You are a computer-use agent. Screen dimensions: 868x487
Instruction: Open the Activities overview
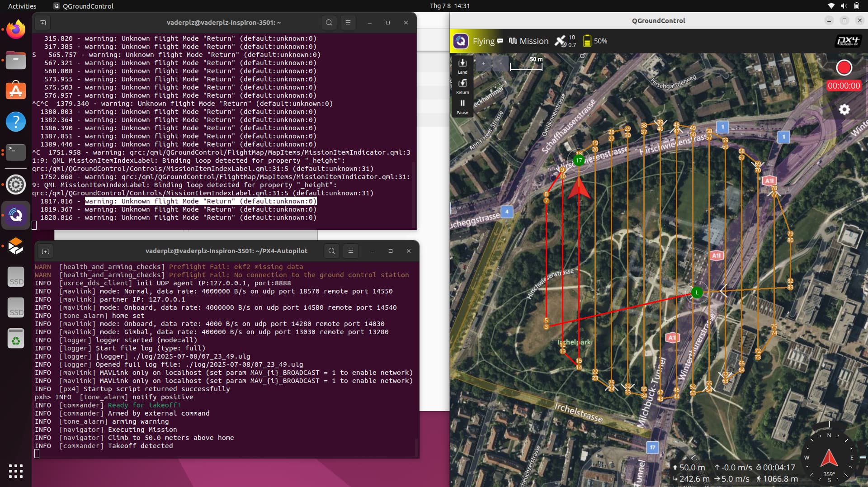pos(22,6)
